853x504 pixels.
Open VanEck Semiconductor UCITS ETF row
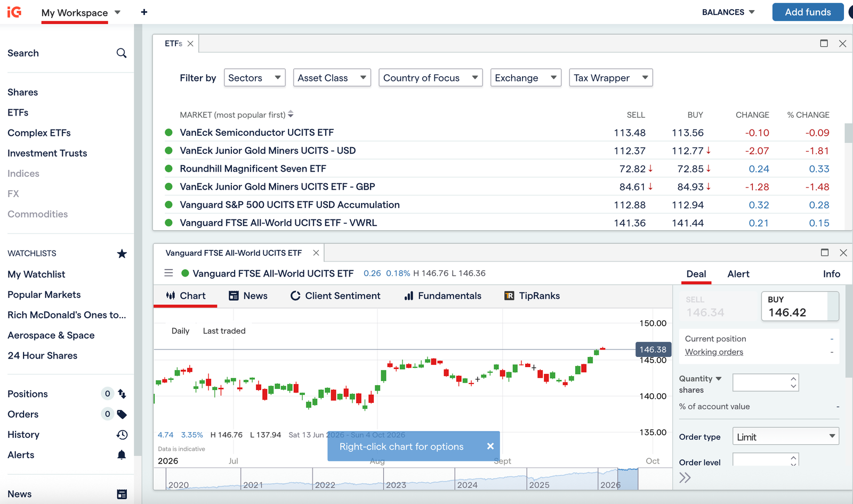tap(498, 133)
